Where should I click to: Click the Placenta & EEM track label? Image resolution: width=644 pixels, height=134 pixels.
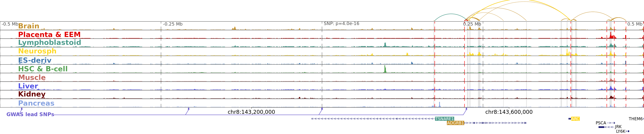49,34
